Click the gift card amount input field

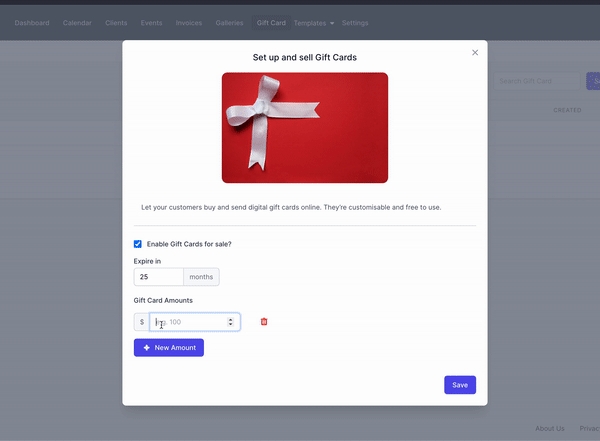tap(190, 322)
